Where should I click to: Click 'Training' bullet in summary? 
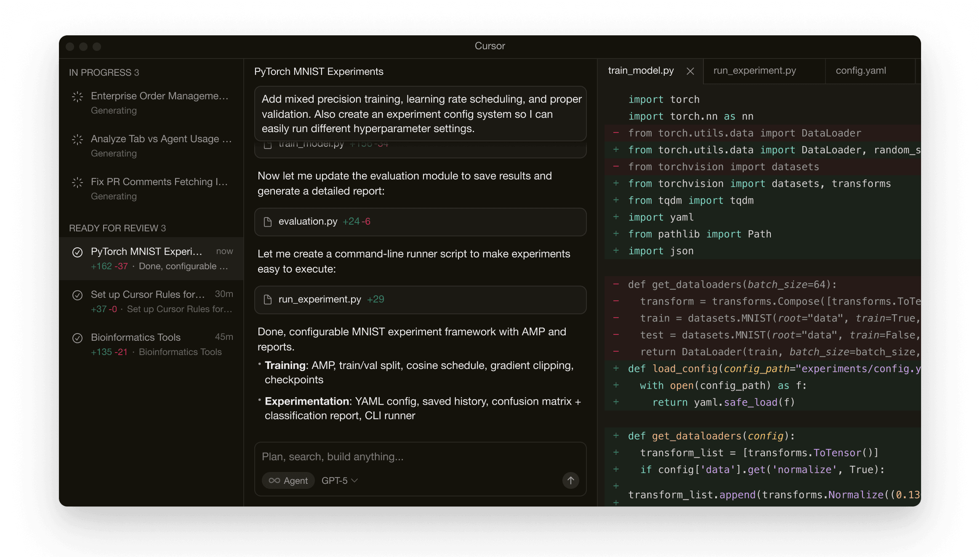point(419,372)
